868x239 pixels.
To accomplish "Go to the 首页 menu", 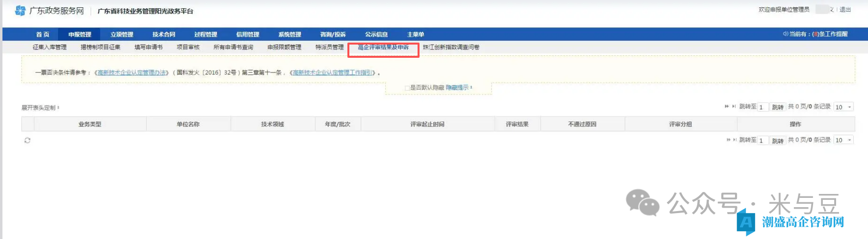I will [43, 34].
